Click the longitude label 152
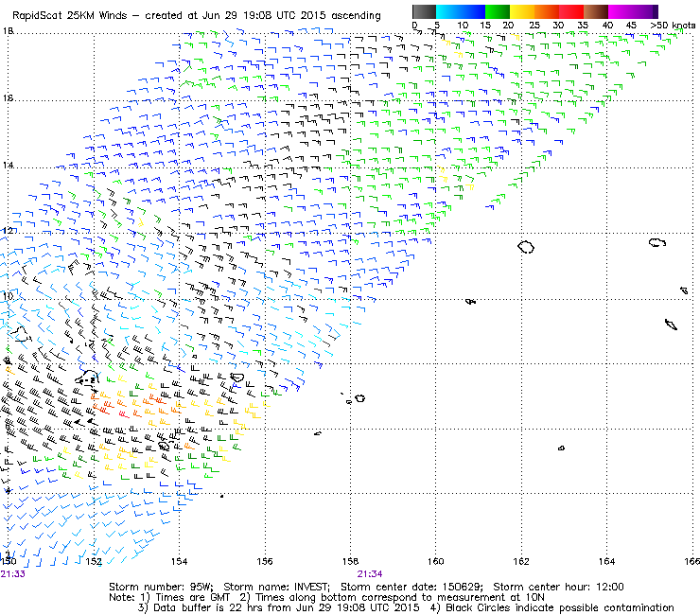The image size is (700, 615). 94,561
